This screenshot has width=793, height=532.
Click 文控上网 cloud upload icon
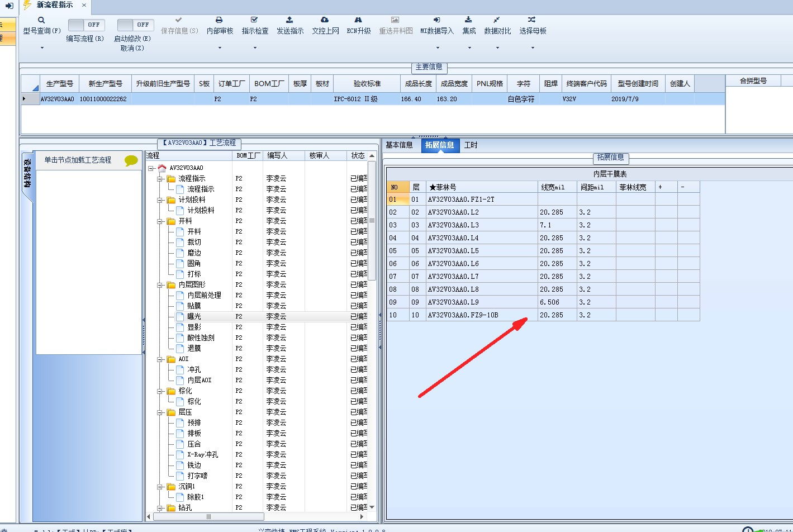pyautogui.click(x=325, y=20)
